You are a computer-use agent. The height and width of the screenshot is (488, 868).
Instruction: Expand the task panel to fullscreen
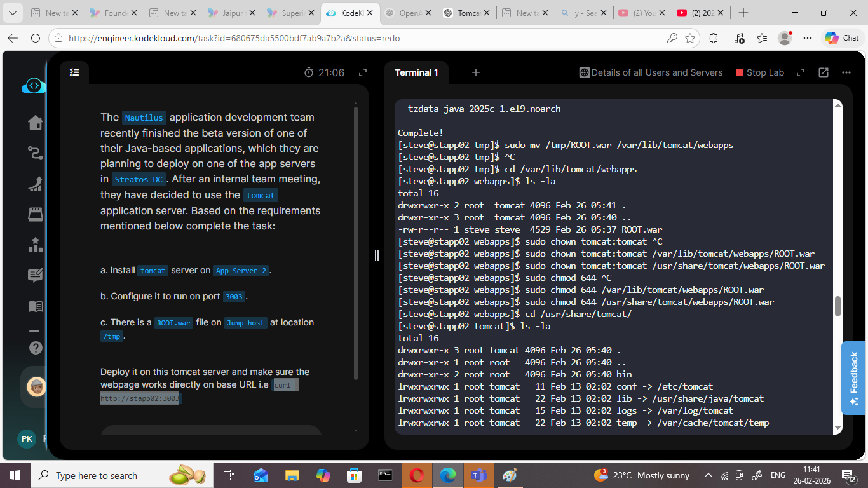coord(363,73)
